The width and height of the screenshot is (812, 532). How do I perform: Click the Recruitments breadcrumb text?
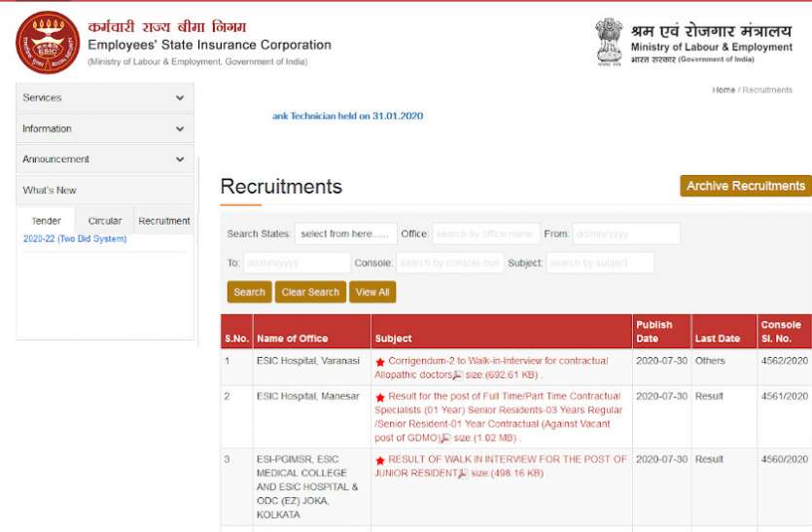(x=767, y=90)
